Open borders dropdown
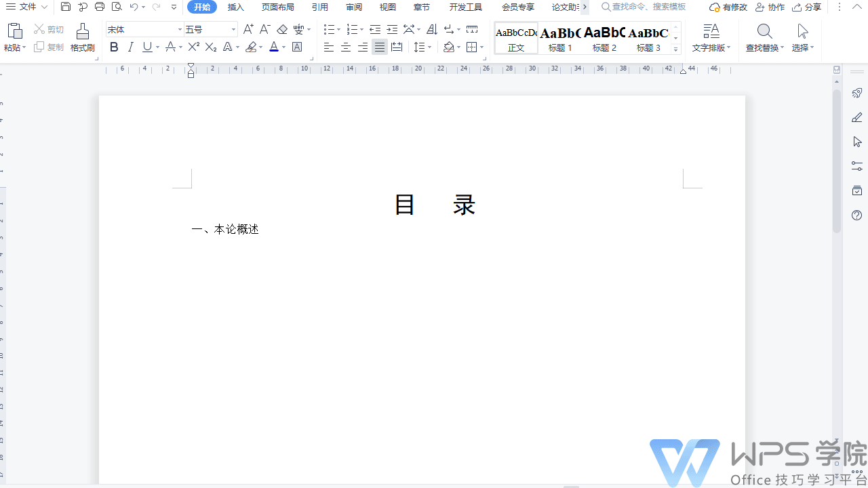 [482, 47]
